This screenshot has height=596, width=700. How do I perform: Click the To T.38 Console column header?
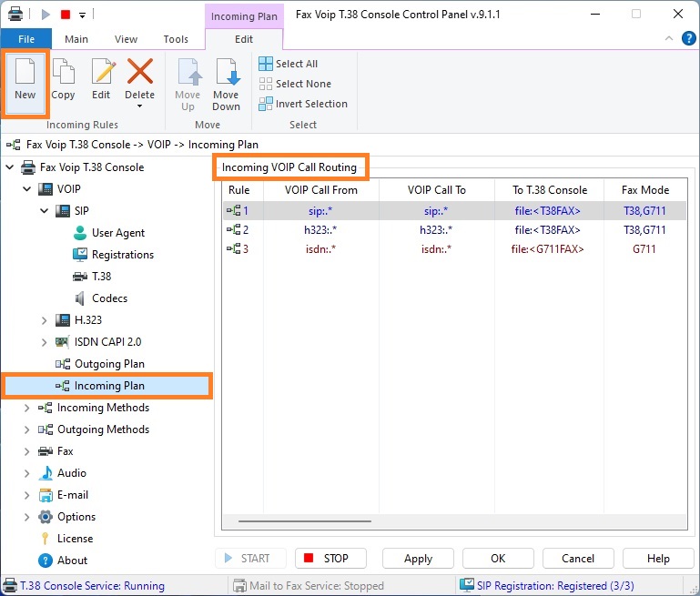point(550,190)
